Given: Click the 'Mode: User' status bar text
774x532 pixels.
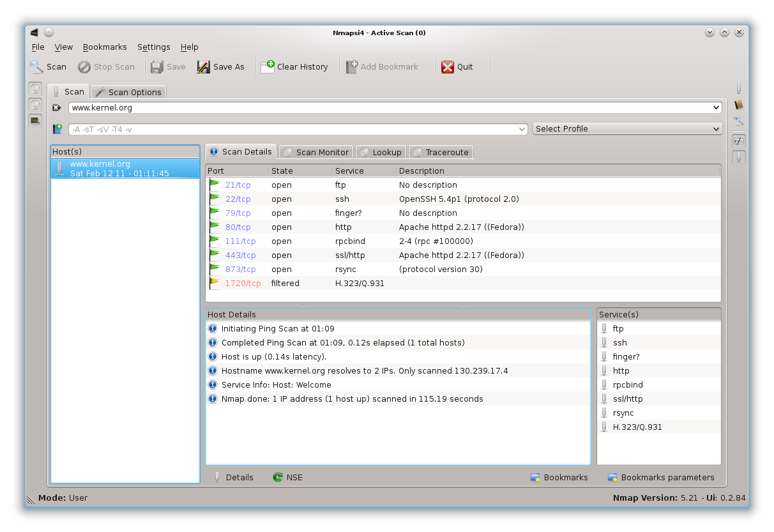Looking at the screenshot, I should tap(63, 498).
